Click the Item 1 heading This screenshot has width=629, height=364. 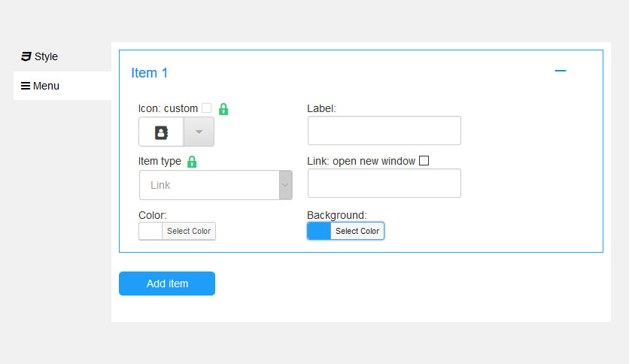[x=149, y=73]
